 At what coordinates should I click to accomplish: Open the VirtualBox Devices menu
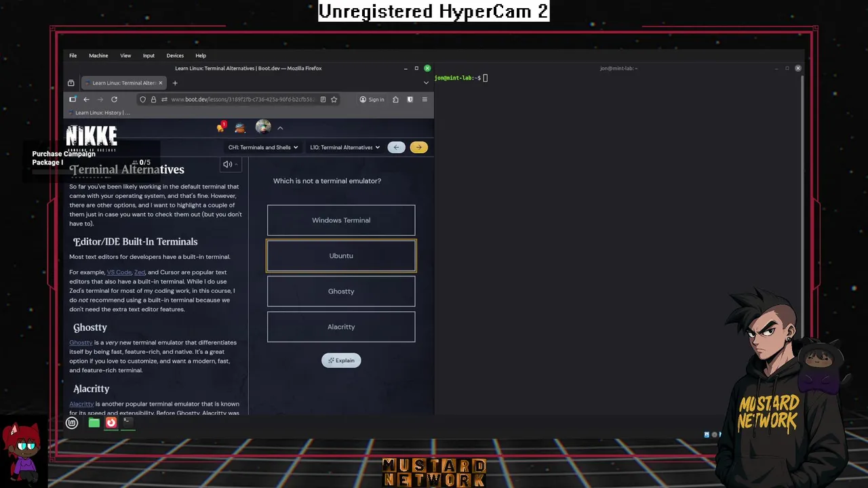175,56
